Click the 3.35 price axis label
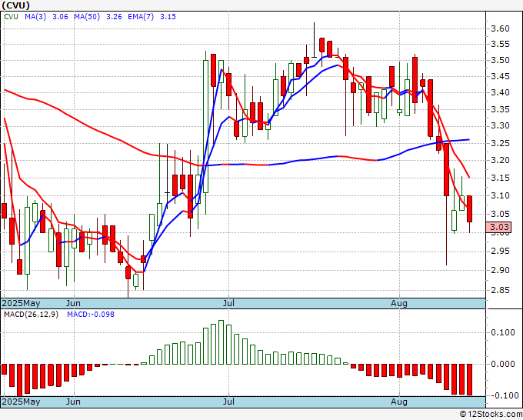The height and width of the screenshot is (420, 523). 501,109
